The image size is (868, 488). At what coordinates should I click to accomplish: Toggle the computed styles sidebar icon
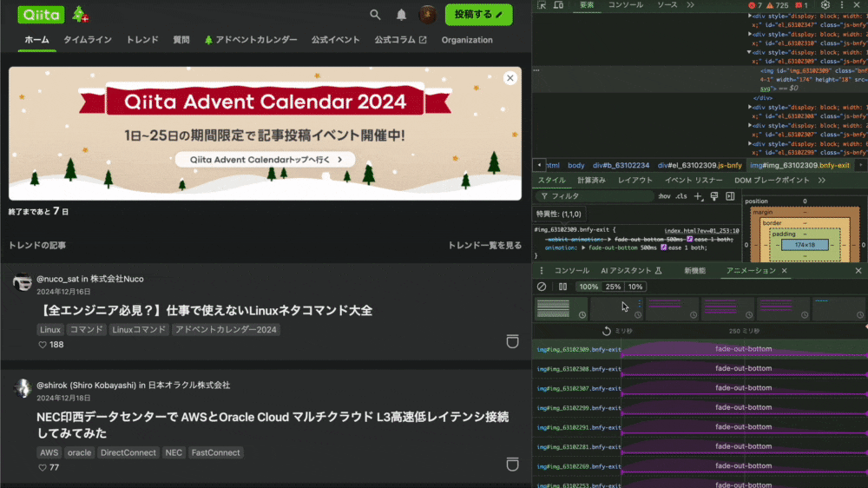coord(730,196)
